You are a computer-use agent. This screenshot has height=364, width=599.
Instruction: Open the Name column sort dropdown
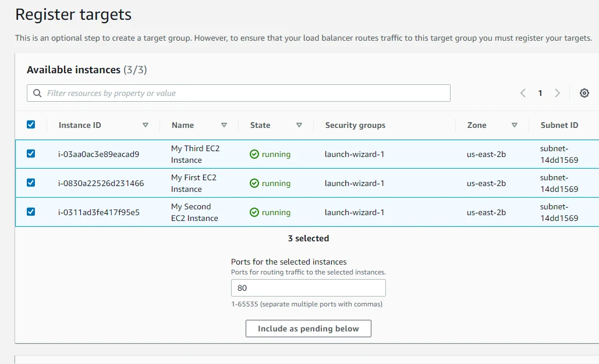tap(224, 124)
